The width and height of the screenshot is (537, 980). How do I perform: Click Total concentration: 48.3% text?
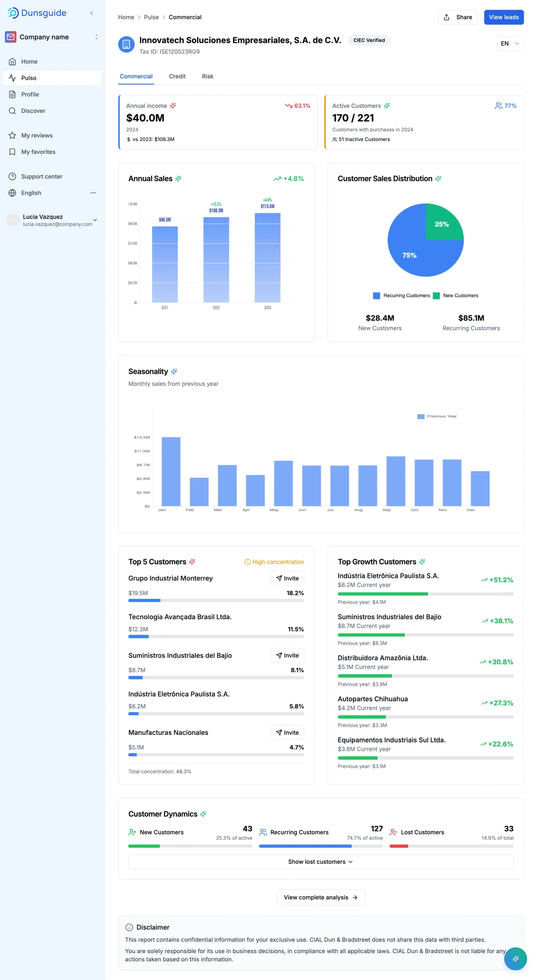click(160, 771)
